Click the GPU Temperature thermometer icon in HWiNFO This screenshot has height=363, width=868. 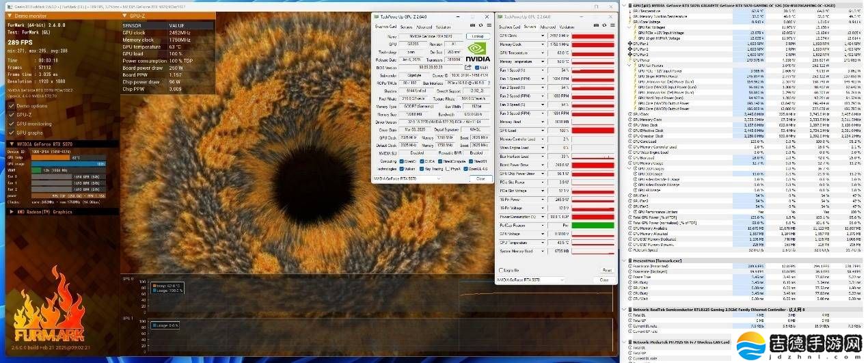click(630, 11)
